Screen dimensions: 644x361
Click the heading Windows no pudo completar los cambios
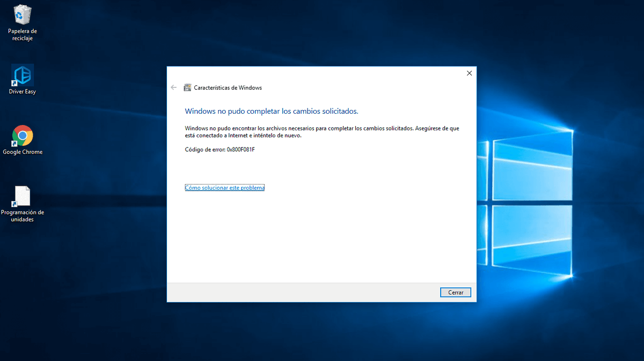[272, 112]
